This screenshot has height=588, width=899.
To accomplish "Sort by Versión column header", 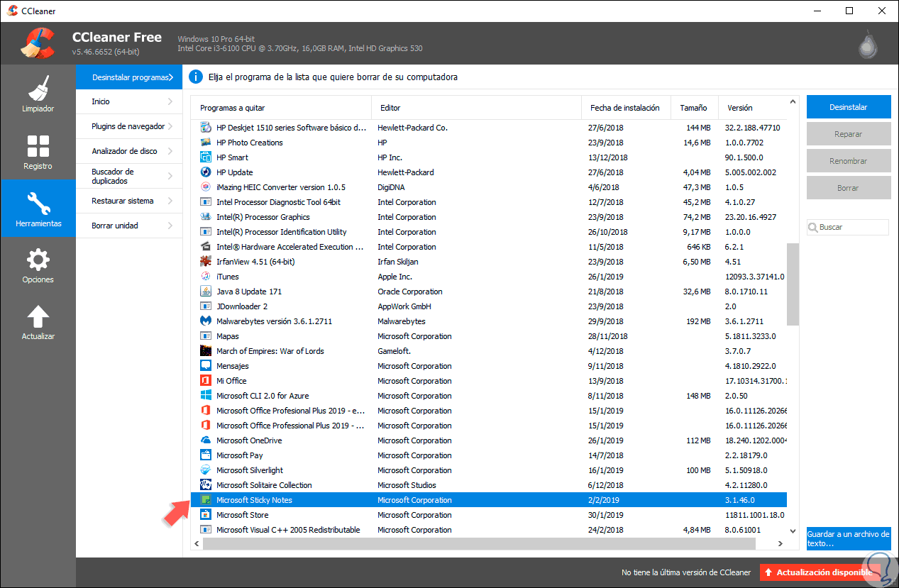I will (752, 108).
